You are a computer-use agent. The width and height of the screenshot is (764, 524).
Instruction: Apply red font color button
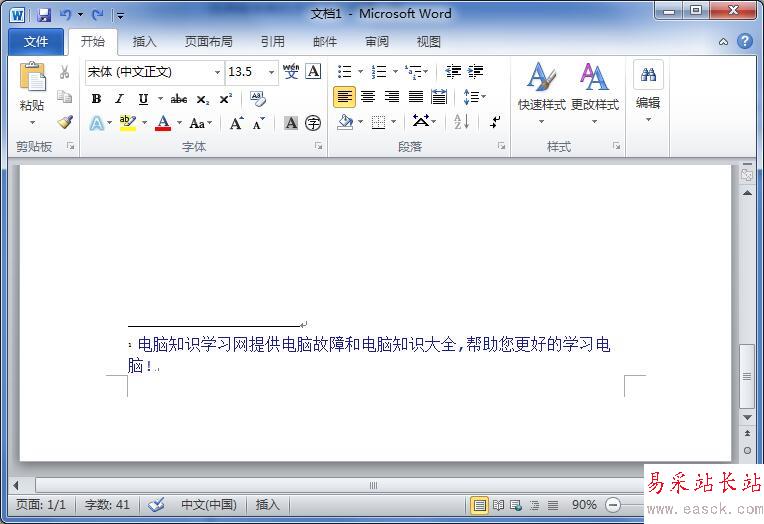pos(163,123)
